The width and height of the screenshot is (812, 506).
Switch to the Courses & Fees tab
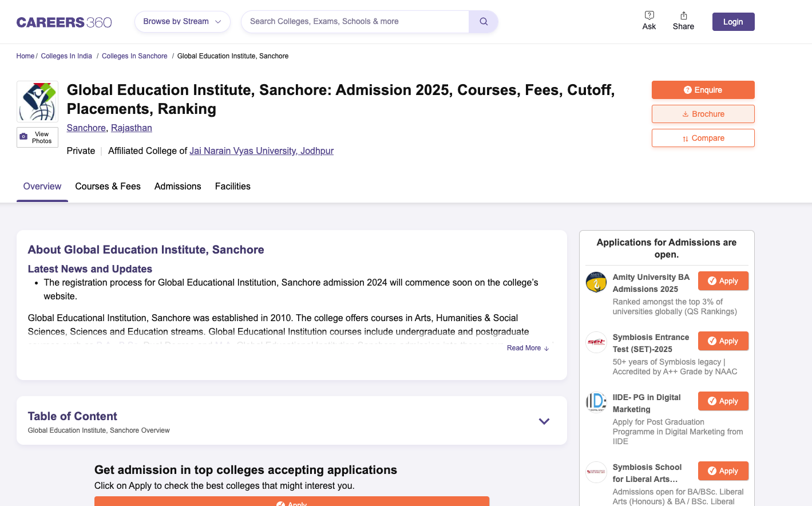[108, 187]
